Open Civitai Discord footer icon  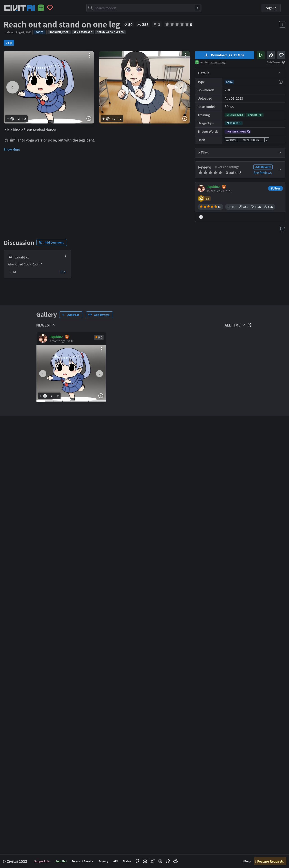click(x=145, y=861)
